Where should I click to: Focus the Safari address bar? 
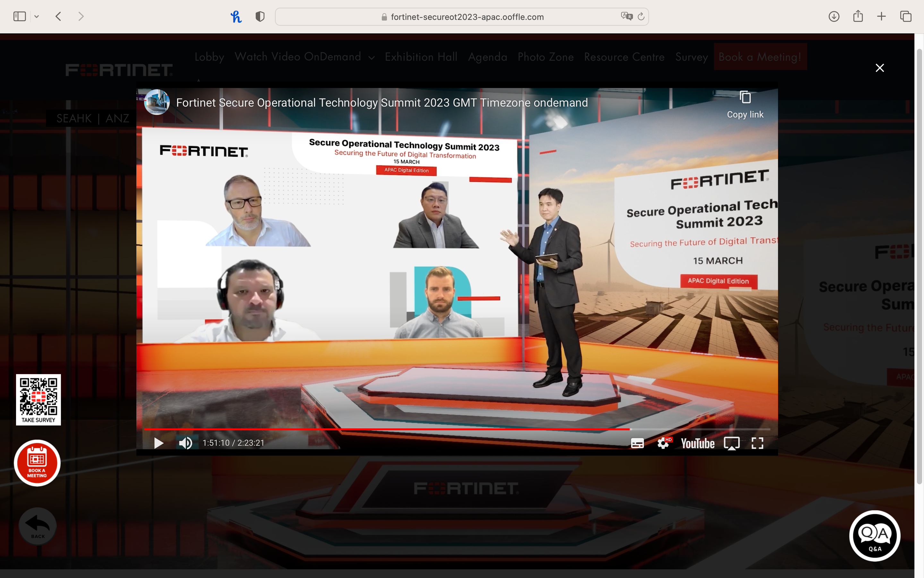(462, 17)
